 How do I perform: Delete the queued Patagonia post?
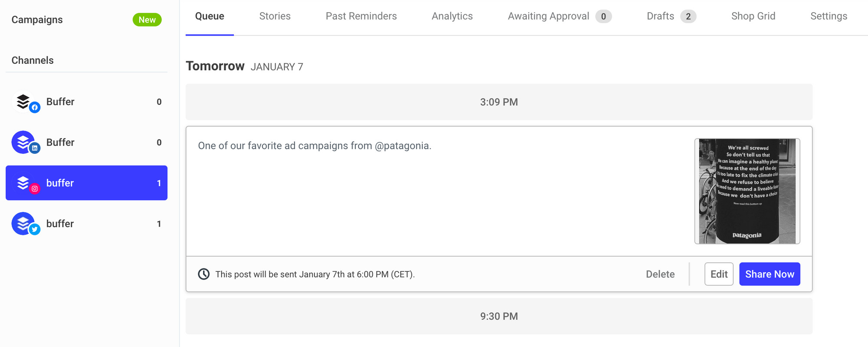click(660, 274)
